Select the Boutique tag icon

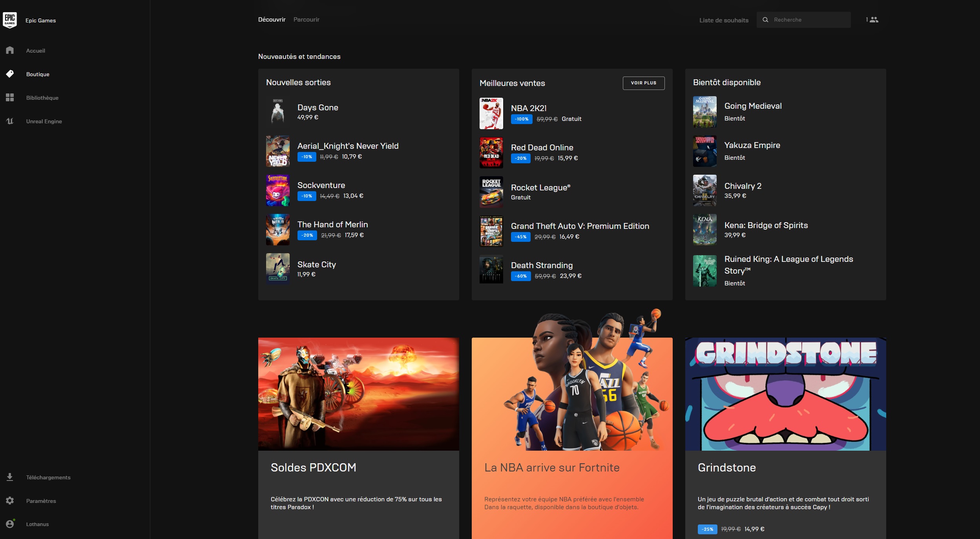pos(10,74)
